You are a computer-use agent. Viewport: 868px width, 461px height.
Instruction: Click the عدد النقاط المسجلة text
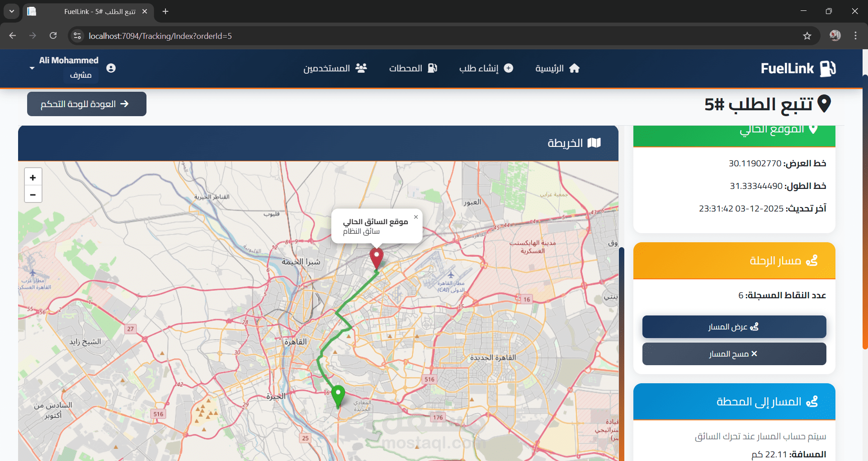[782, 295]
